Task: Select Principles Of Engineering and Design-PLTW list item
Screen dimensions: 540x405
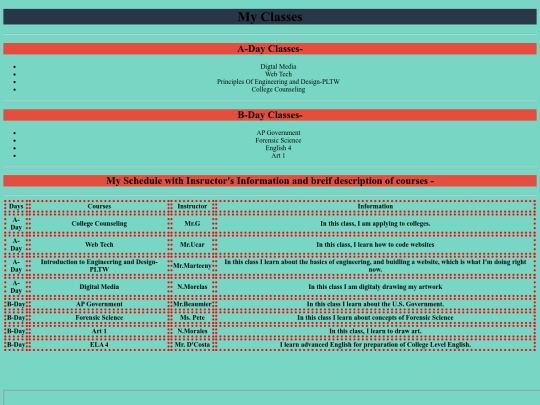Action: [x=278, y=82]
